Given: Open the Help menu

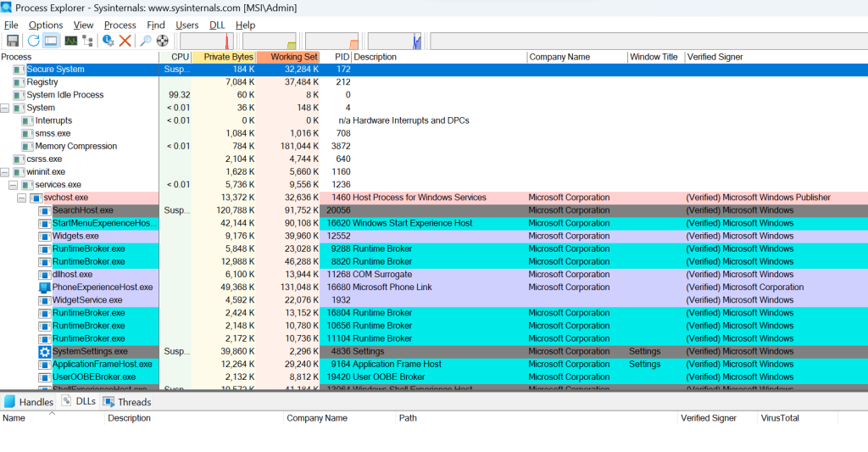Looking at the screenshot, I should point(245,25).
